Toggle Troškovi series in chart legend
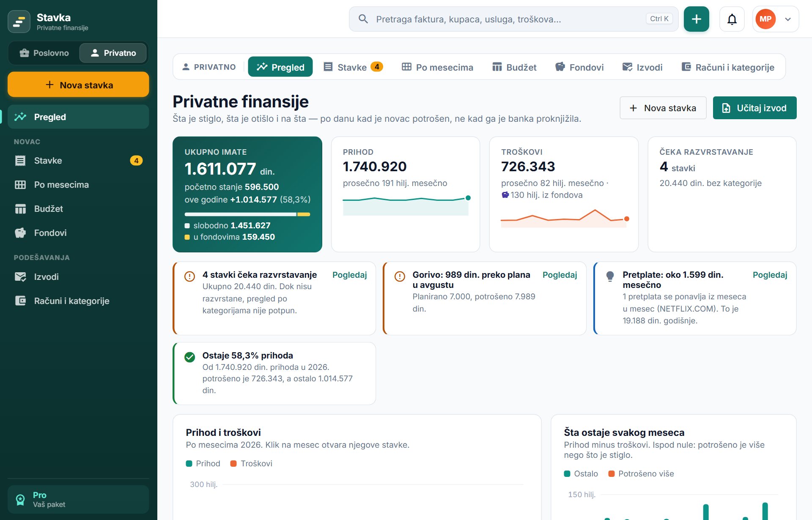This screenshot has height=520, width=812. (x=251, y=464)
